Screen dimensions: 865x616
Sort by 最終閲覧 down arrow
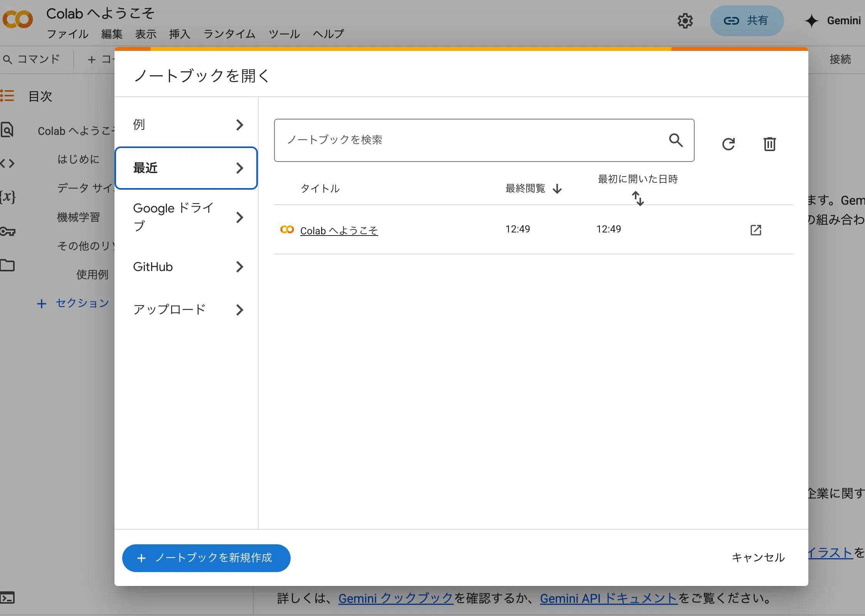557,189
